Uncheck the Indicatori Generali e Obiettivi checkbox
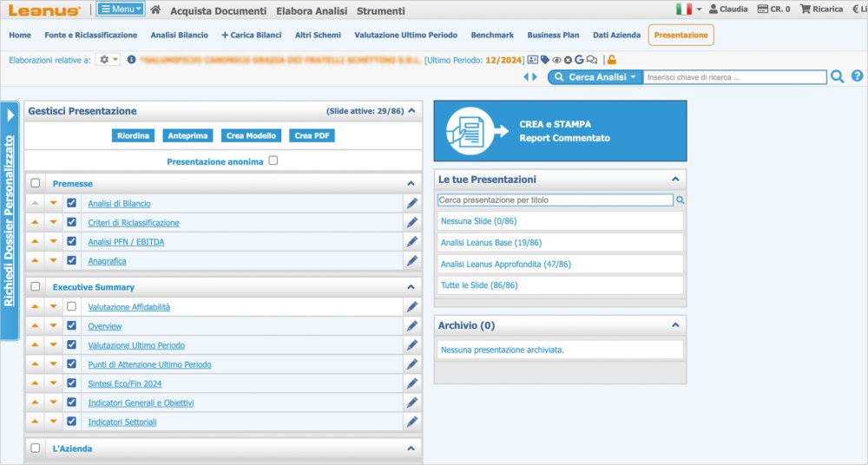Screen dimensions: 868x465 point(71,402)
